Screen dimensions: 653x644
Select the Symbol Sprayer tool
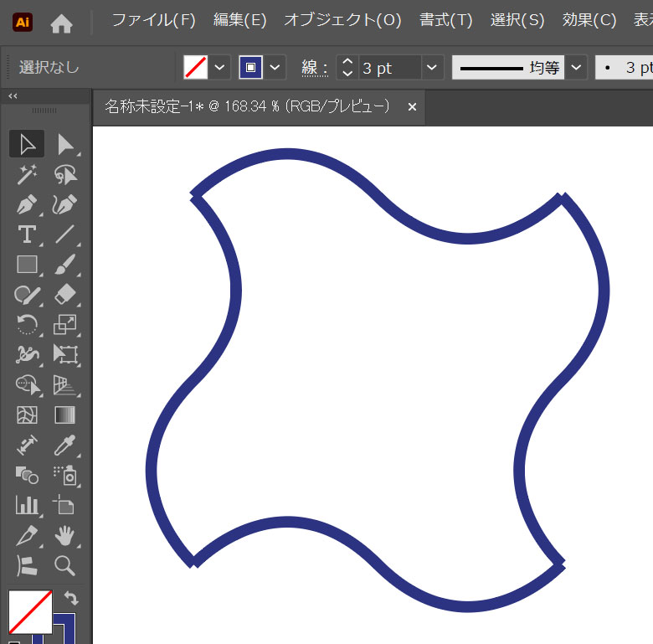(65, 475)
